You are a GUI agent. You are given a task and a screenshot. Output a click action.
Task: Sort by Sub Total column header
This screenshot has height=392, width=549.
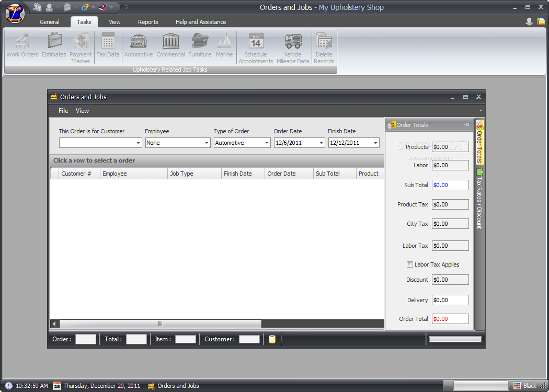point(335,174)
